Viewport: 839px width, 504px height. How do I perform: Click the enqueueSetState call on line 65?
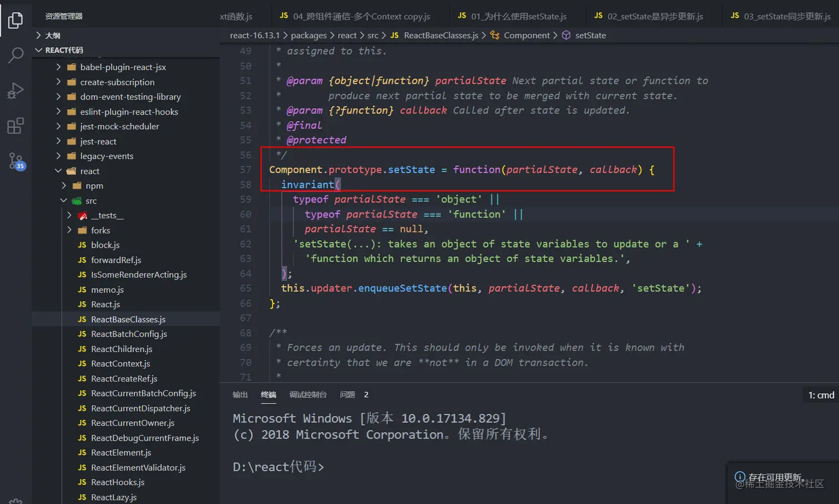click(402, 288)
